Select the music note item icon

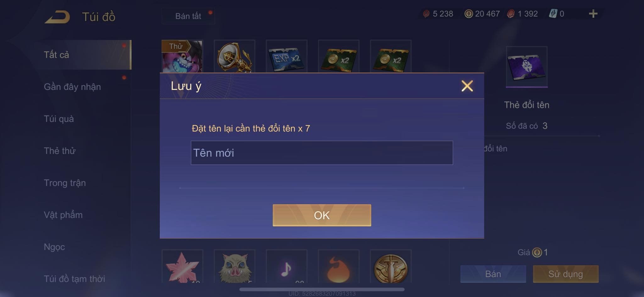click(x=286, y=267)
